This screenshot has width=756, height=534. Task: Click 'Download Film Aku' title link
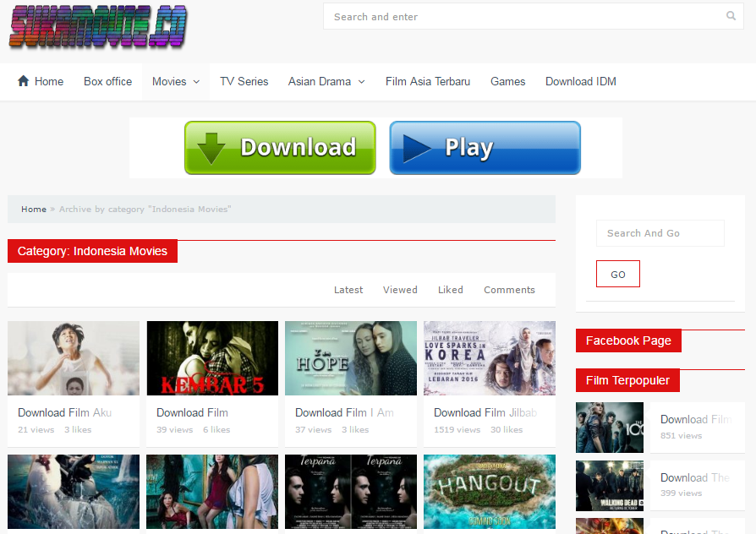64,412
